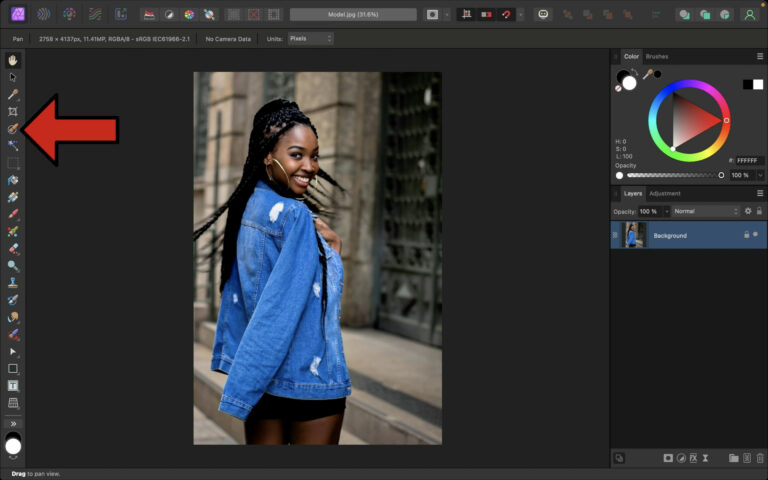This screenshot has height=480, width=768.
Task: Toggle lock on Background layer row
Action: (x=746, y=235)
